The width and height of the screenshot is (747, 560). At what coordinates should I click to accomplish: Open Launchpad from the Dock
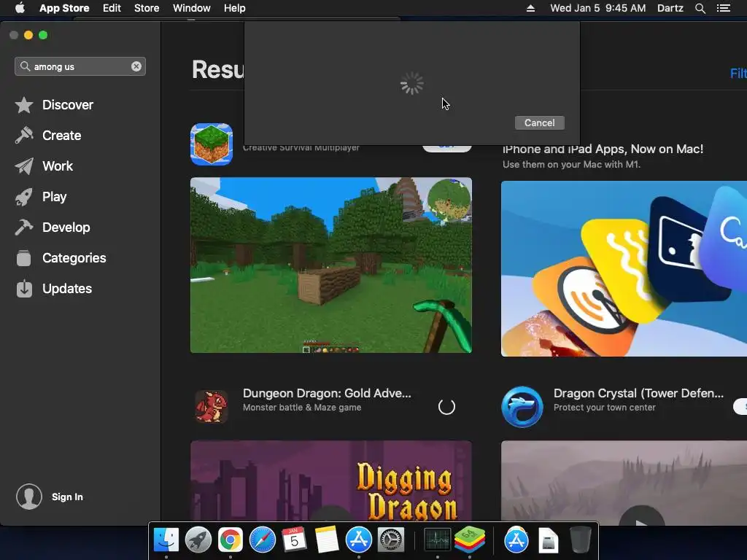198,540
